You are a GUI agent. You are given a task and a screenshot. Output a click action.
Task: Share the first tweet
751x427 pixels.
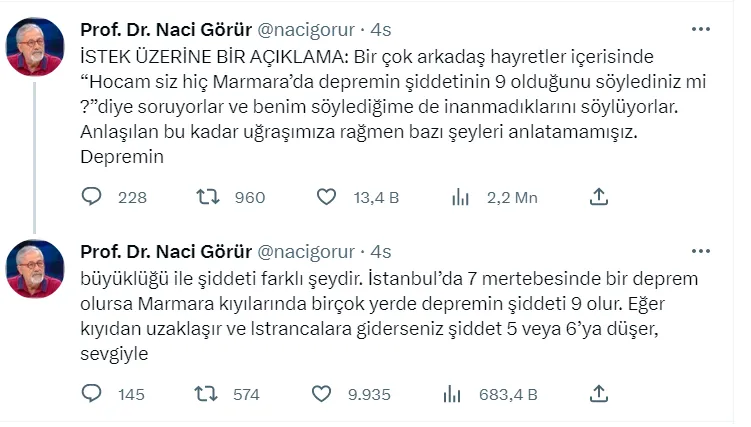pyautogui.click(x=599, y=197)
